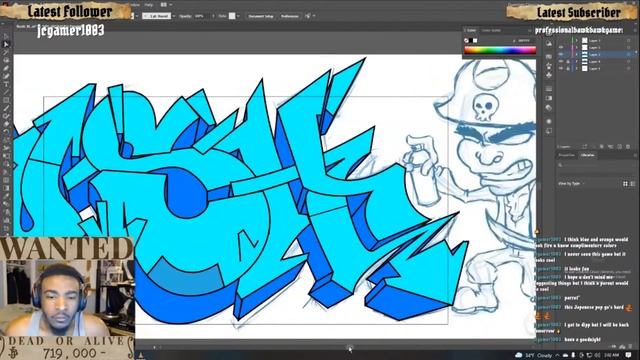Click Create New Layer icon

pos(619,147)
